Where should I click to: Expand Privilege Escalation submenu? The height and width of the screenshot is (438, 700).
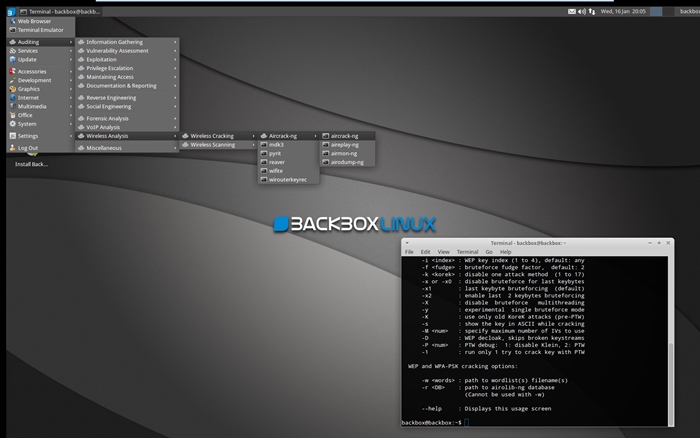pyautogui.click(x=127, y=68)
